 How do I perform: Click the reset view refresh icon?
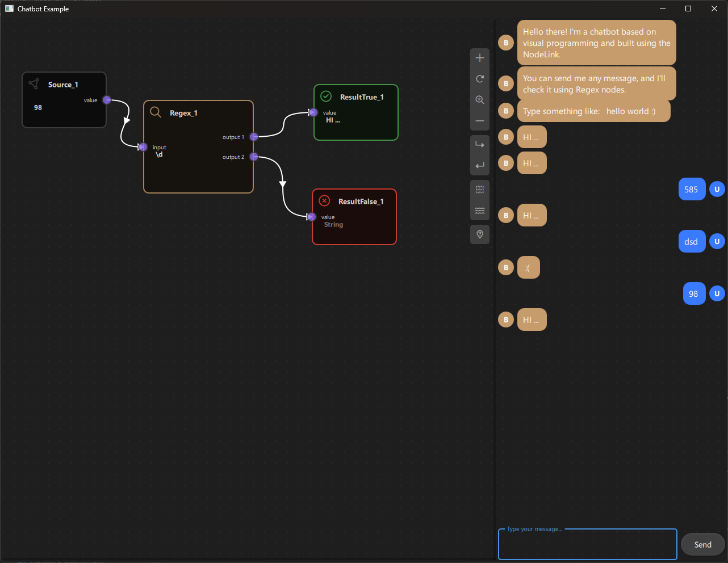pyautogui.click(x=480, y=78)
